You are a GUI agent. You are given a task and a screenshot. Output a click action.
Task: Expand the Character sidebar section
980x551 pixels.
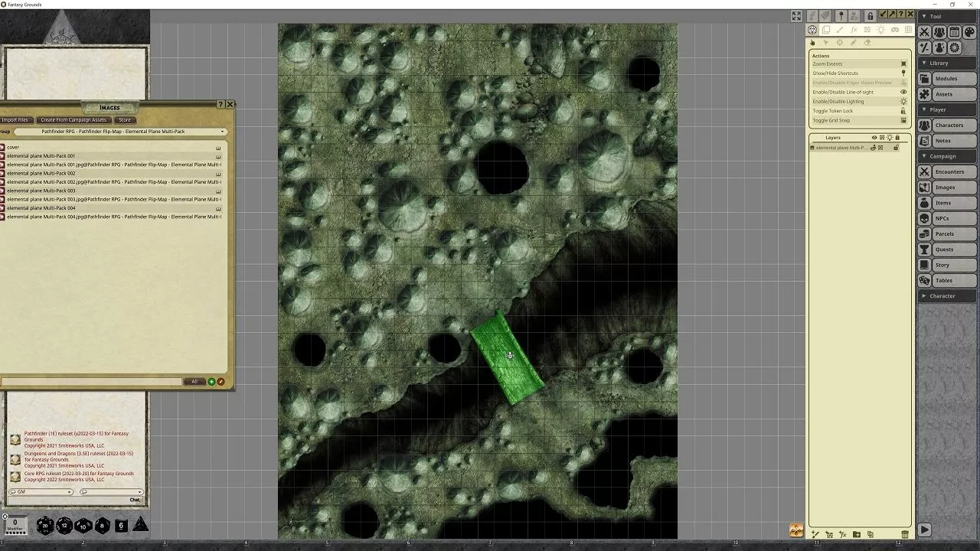point(948,295)
